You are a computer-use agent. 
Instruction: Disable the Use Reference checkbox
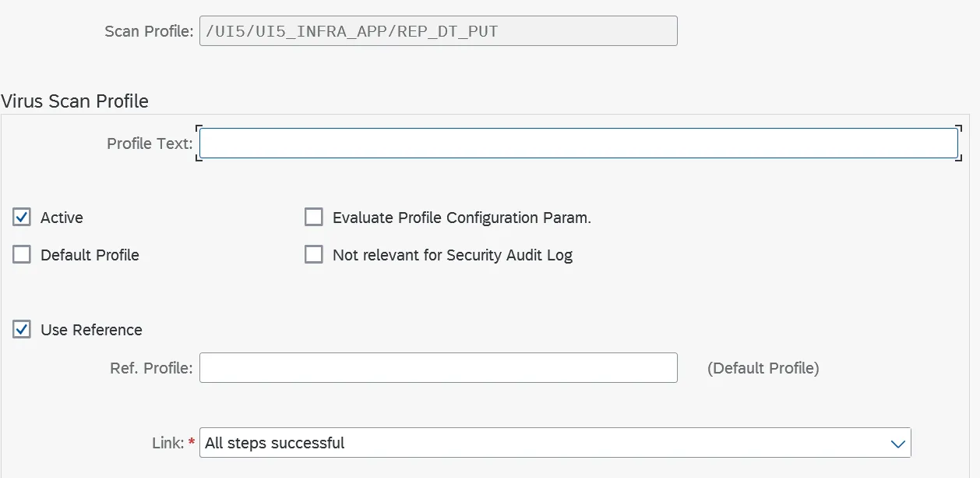22,330
